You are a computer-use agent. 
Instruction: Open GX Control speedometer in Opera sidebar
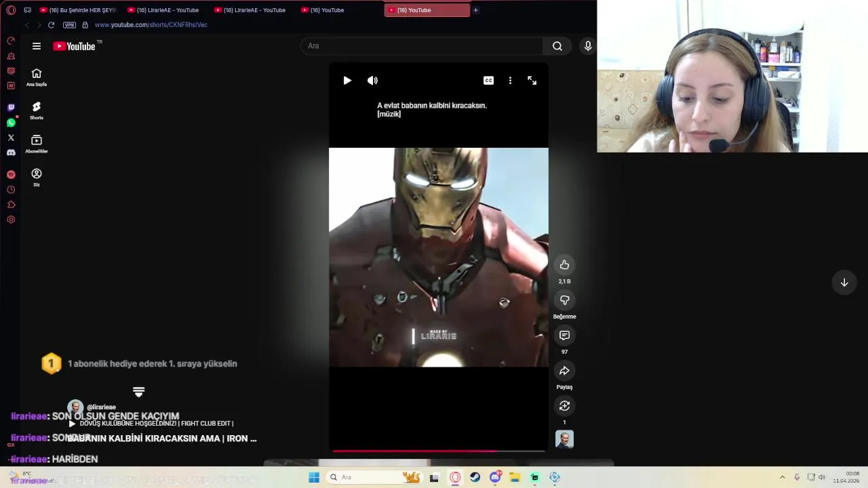(11, 41)
